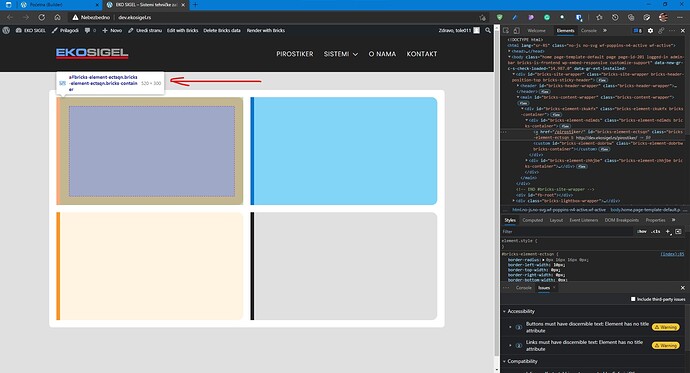Screen dimensions: 690x373
Task: Open the Properties tab
Action: (x=655, y=220)
